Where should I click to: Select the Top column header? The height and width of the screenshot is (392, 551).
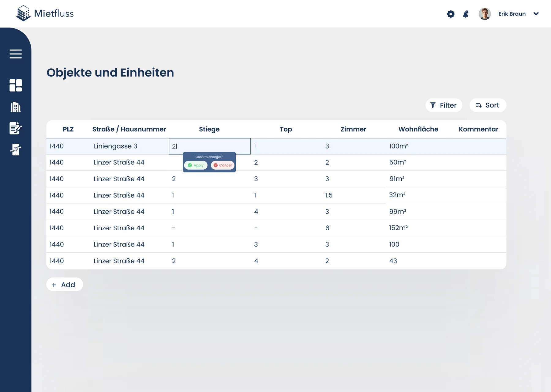tap(286, 129)
